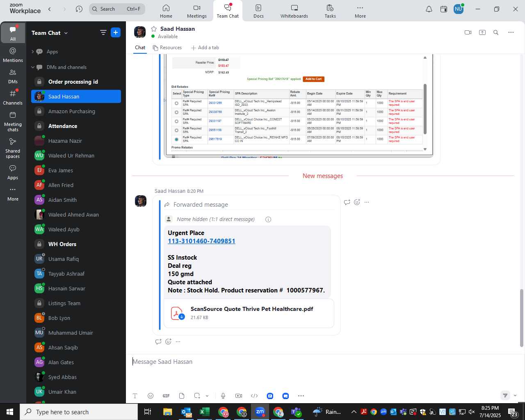Open DMs in the left sidebar

coord(13,76)
